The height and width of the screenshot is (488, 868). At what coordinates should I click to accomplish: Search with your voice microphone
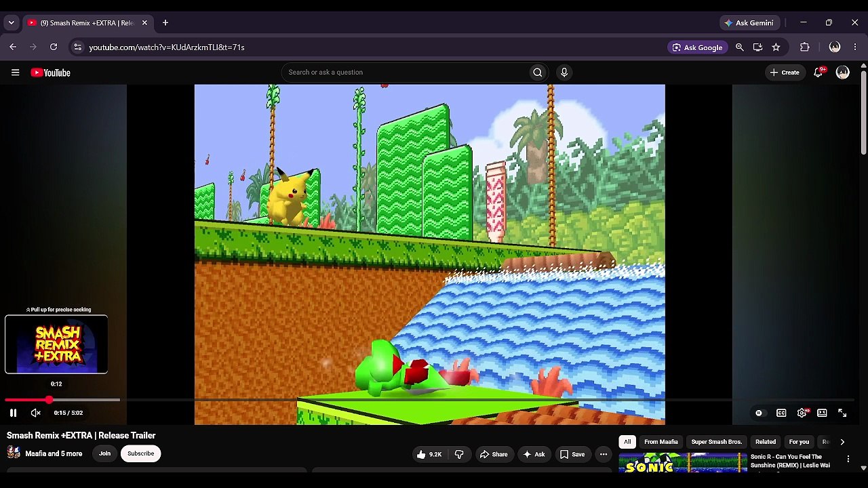coord(564,73)
